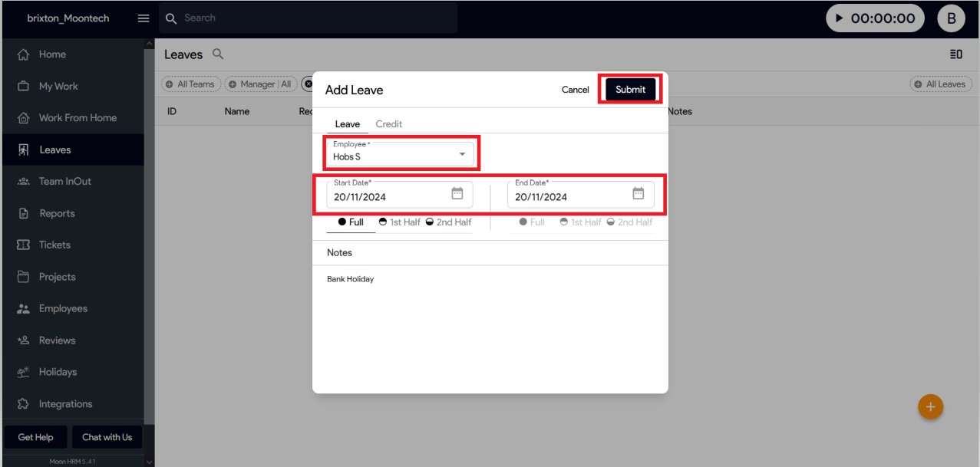Select Full day for start date
Screen dimensions: 980x467
pyautogui.click(x=351, y=222)
